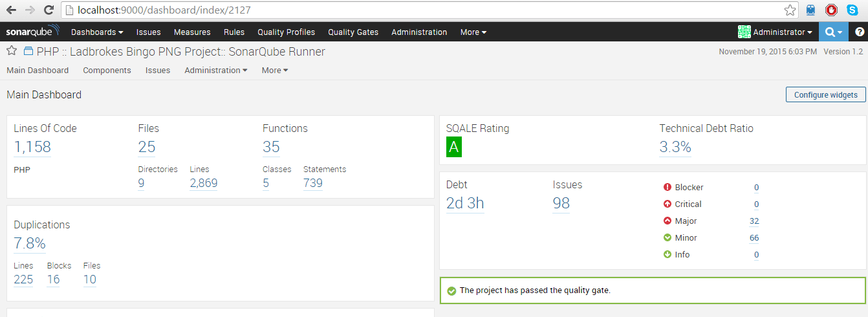Screen dimensions: 868x317
Task: Click the quality gate passed message
Action: pyautogui.click(x=536, y=290)
